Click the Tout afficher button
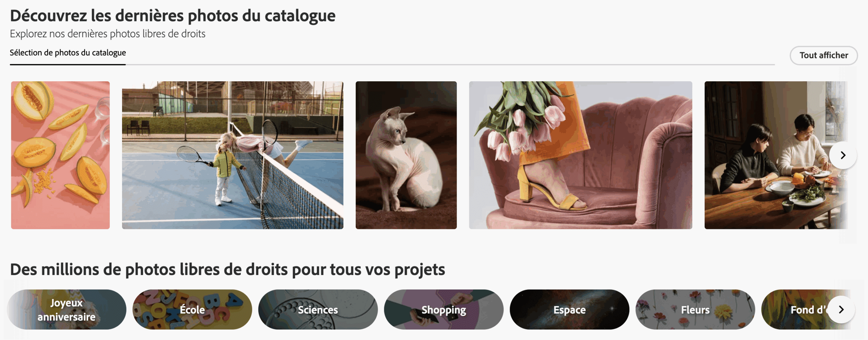 [x=824, y=55]
